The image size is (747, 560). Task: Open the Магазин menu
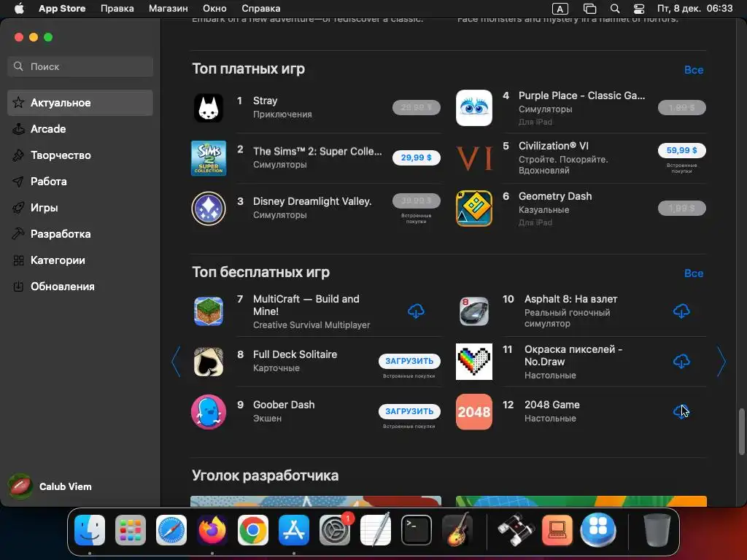169,9
